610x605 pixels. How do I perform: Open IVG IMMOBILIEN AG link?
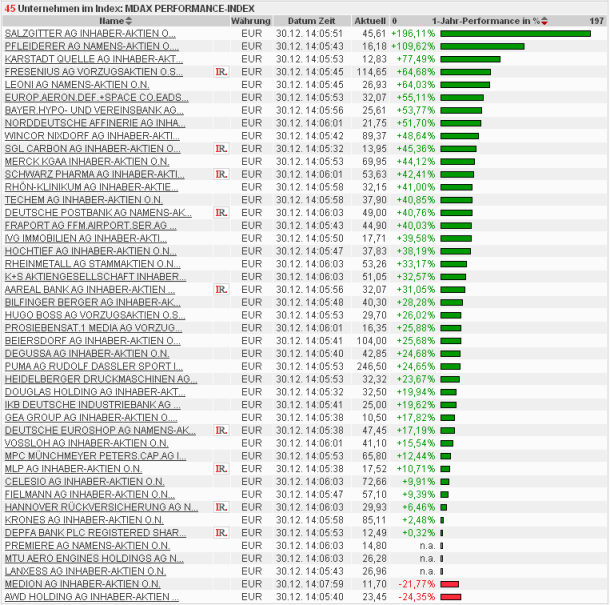click(86, 238)
